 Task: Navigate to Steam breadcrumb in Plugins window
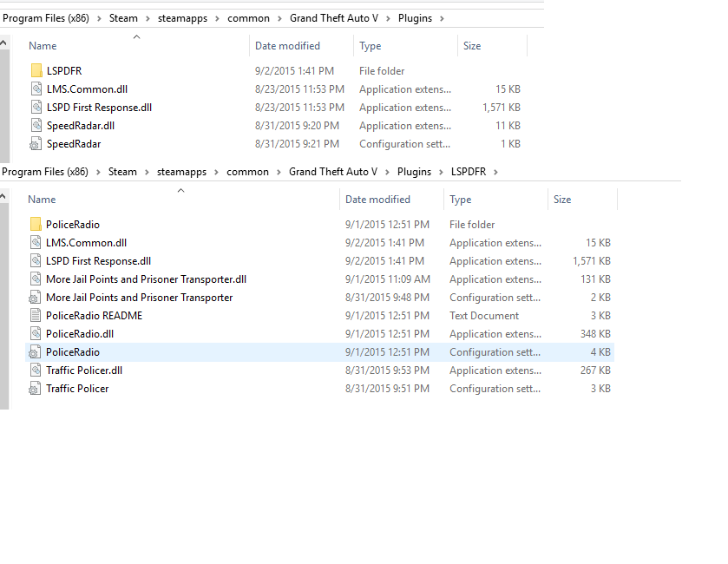[x=123, y=18]
